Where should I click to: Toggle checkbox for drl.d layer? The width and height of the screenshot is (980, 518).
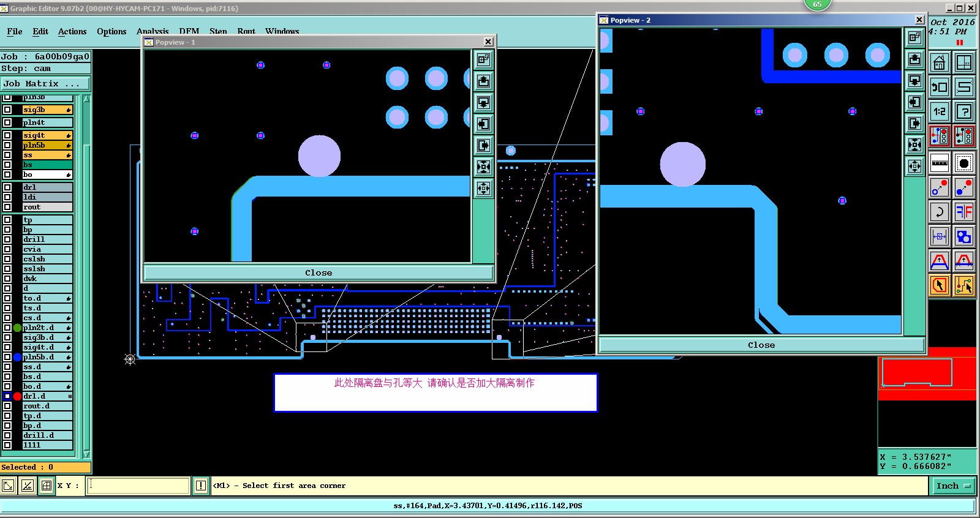coord(7,396)
